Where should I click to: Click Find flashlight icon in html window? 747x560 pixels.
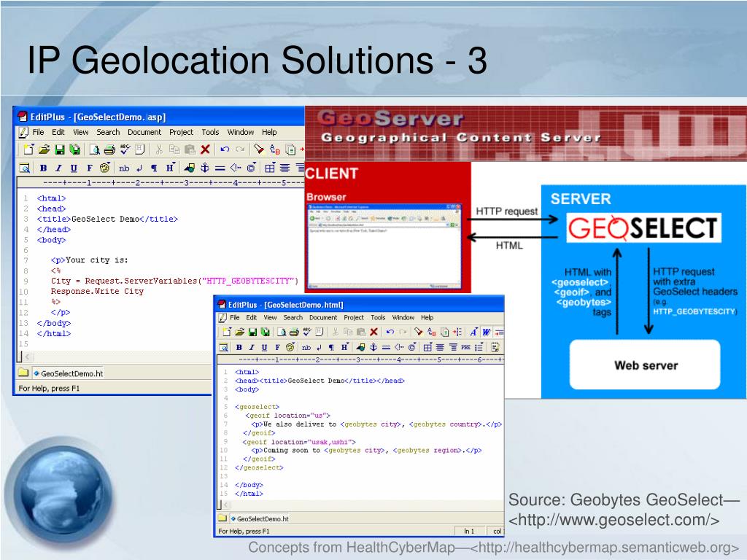pos(418,332)
